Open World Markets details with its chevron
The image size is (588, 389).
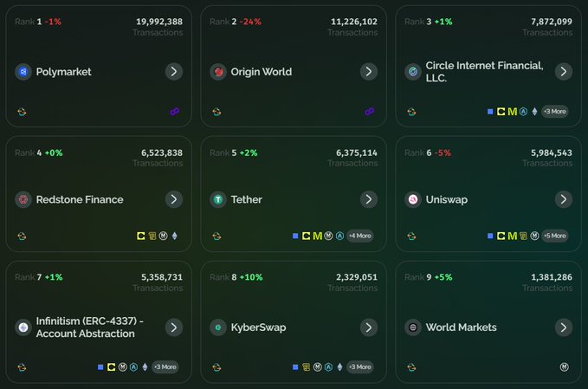564,327
